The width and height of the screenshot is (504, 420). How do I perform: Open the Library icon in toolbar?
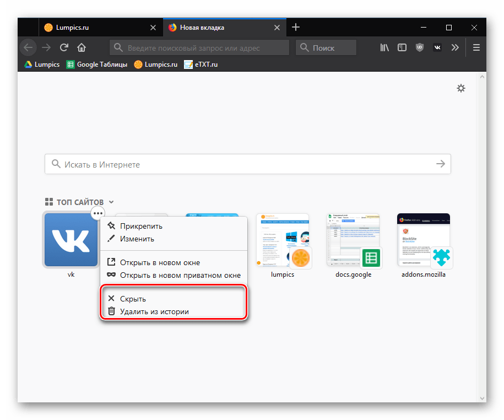(x=384, y=47)
